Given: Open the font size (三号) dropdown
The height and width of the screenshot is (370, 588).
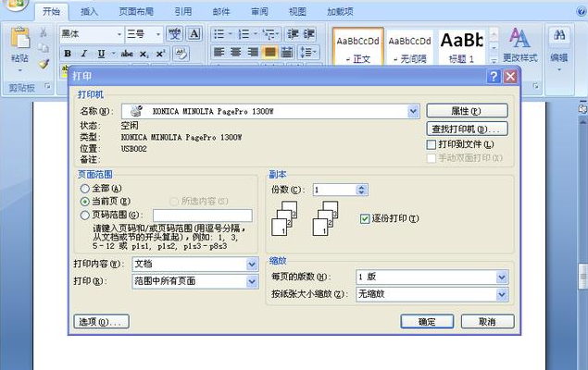Looking at the screenshot, I should (x=158, y=34).
